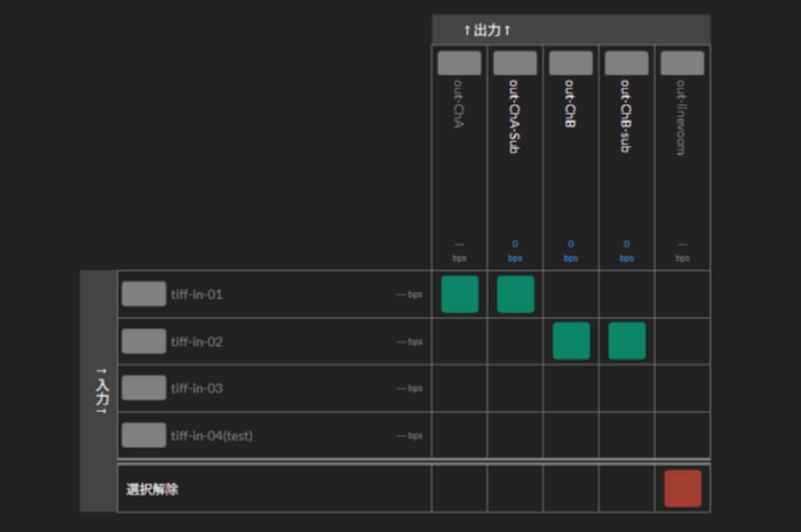
Task: Click the gray thumbnail above out-ChA-Sub
Action: (515, 63)
